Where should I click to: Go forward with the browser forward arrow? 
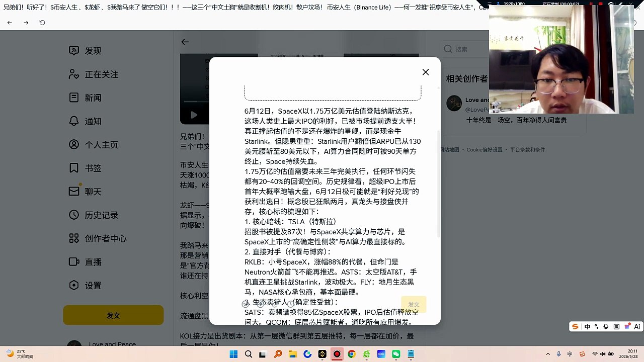26,23
